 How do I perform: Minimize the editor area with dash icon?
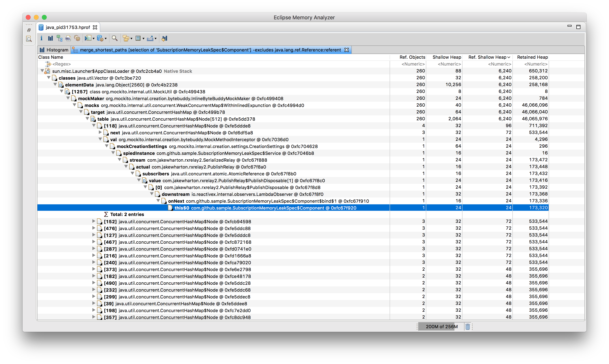click(570, 26)
